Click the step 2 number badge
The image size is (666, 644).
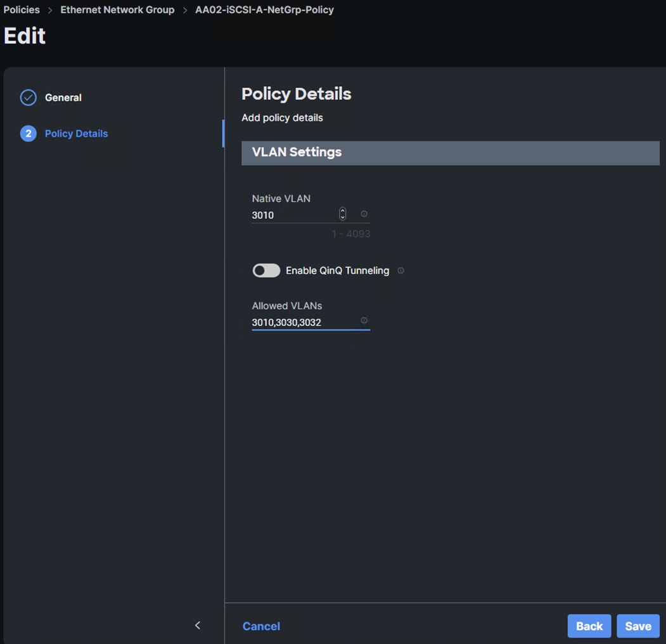[29, 134]
